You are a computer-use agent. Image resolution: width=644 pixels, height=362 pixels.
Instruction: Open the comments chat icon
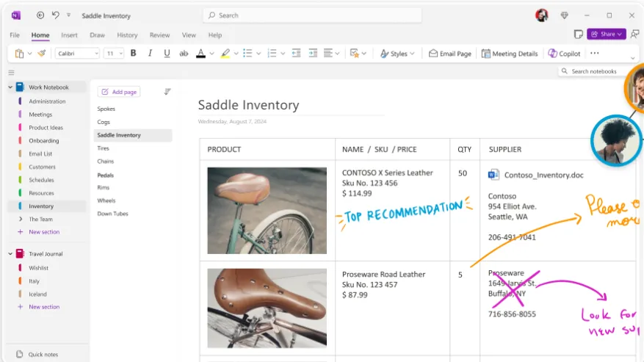coord(635,34)
